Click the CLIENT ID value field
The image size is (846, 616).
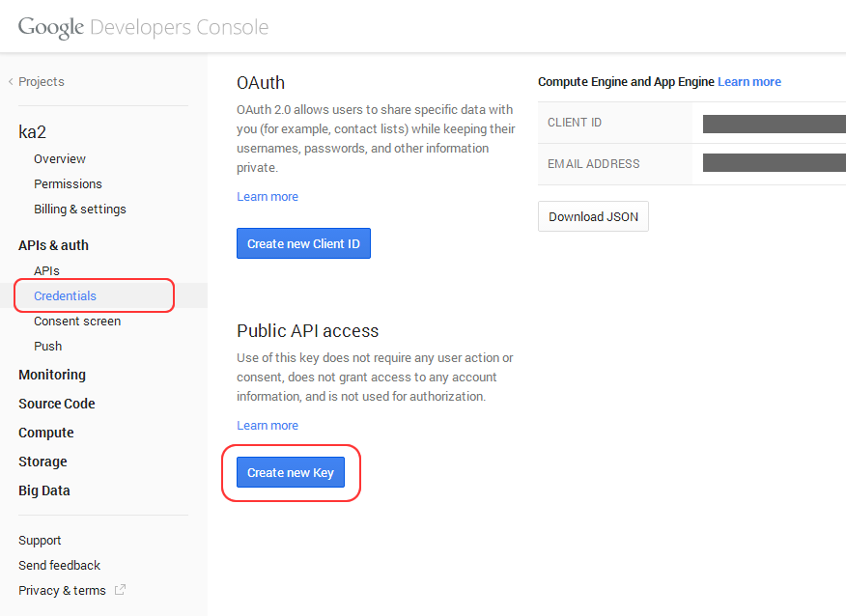[773, 124]
